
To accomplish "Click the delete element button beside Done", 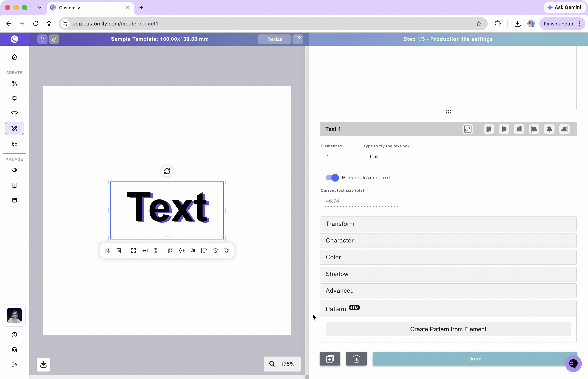I will (x=356, y=359).
